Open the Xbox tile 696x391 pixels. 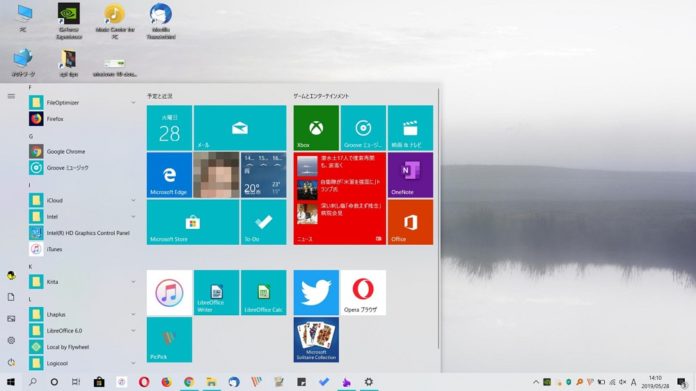tap(316, 128)
